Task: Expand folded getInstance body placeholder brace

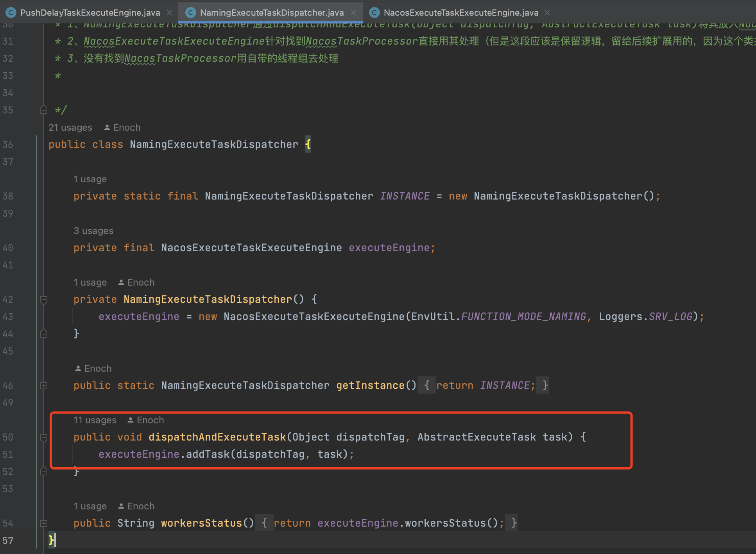Action: 426,385
